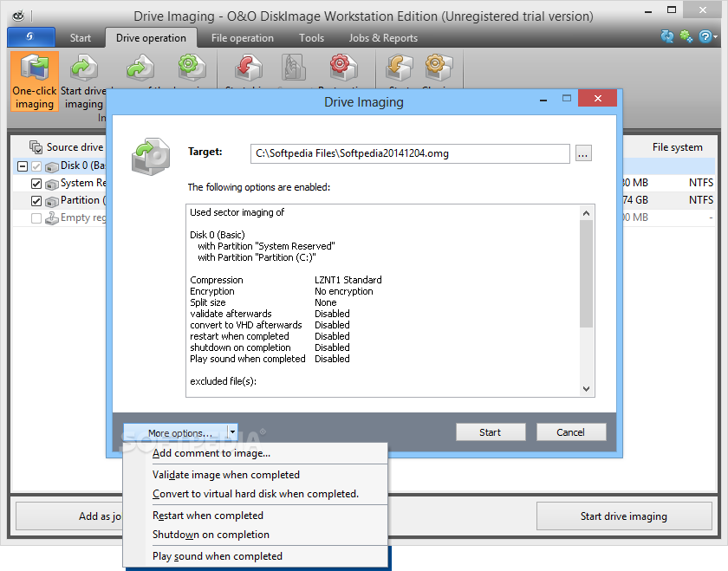Click the options list scrollbar down arrow
The width and height of the screenshot is (728, 571).
tap(586, 388)
